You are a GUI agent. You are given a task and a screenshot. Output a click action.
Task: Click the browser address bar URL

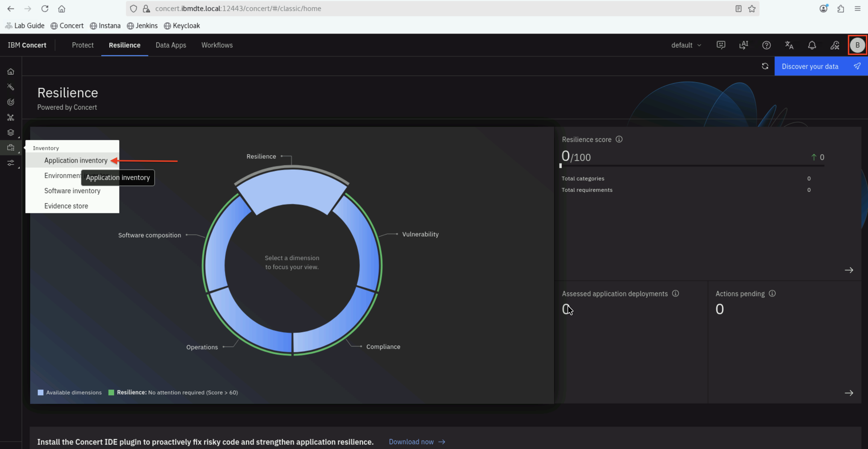238,9
